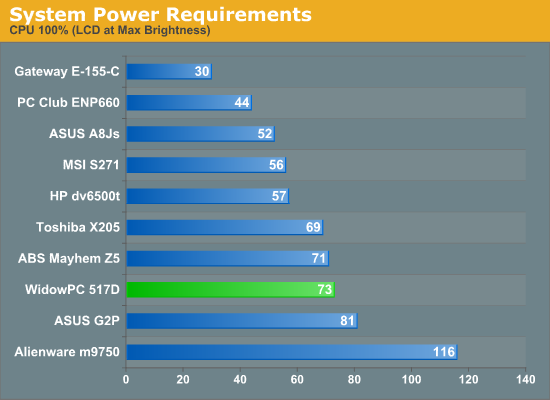
Task: Click the value 116 on Alienware bar
Action: click(x=444, y=352)
